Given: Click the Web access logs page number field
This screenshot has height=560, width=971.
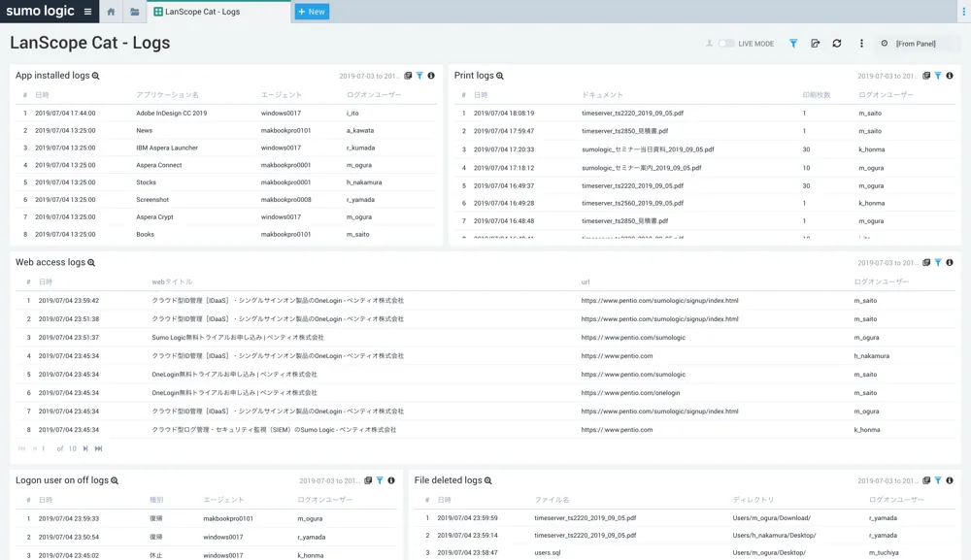Looking at the screenshot, I should point(44,448).
